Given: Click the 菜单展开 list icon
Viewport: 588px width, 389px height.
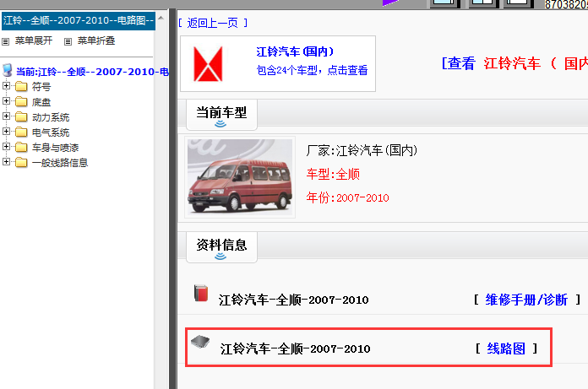Looking at the screenshot, I should (x=5, y=41).
